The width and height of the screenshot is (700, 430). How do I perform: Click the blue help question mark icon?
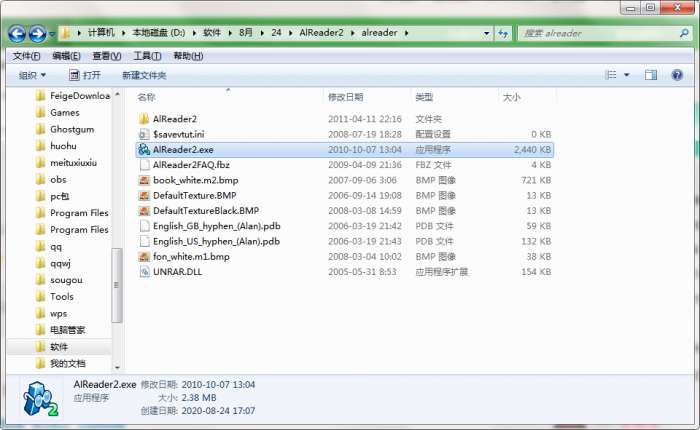677,75
